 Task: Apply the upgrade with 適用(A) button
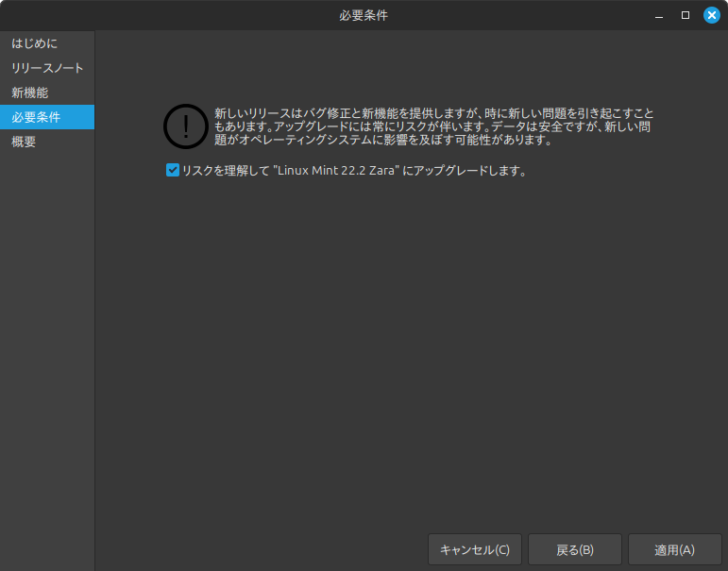point(674,549)
